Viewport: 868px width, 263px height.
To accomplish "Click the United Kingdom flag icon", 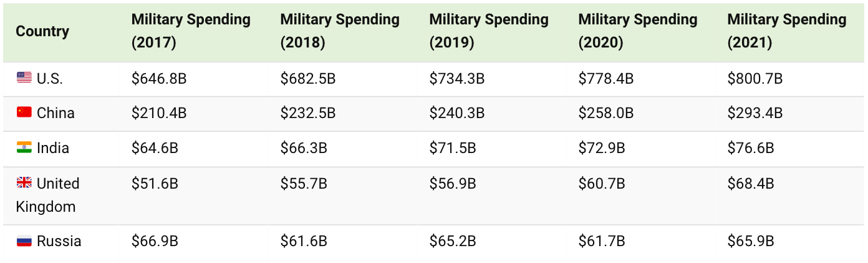I will click(x=24, y=183).
